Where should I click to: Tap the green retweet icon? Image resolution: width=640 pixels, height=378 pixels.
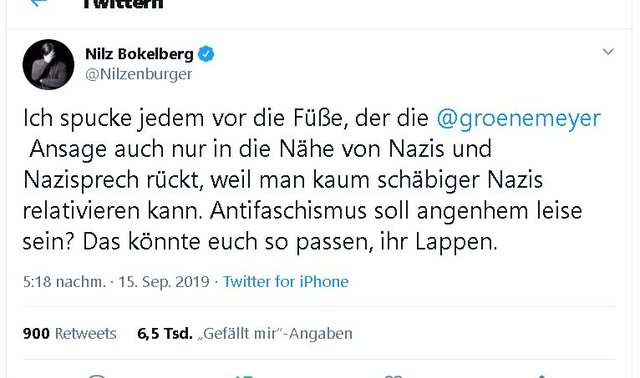(245, 376)
